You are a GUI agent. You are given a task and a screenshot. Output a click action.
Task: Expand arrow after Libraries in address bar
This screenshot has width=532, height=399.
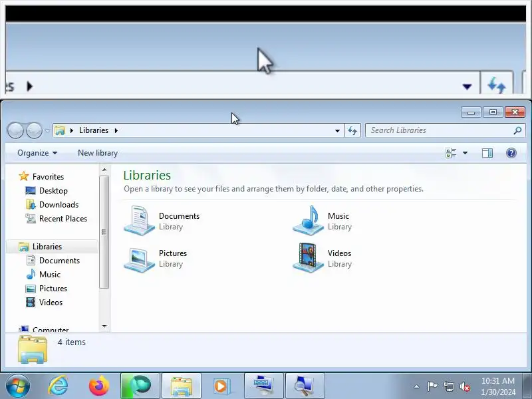pos(116,130)
